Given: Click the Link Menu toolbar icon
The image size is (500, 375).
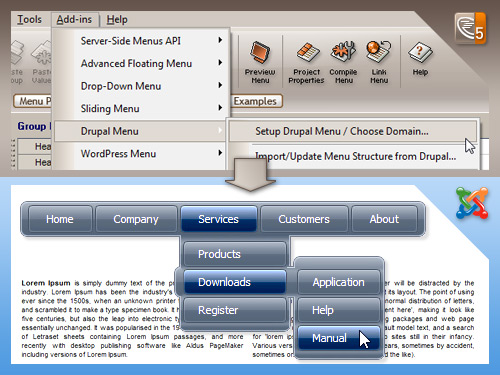Looking at the screenshot, I should pos(379,62).
